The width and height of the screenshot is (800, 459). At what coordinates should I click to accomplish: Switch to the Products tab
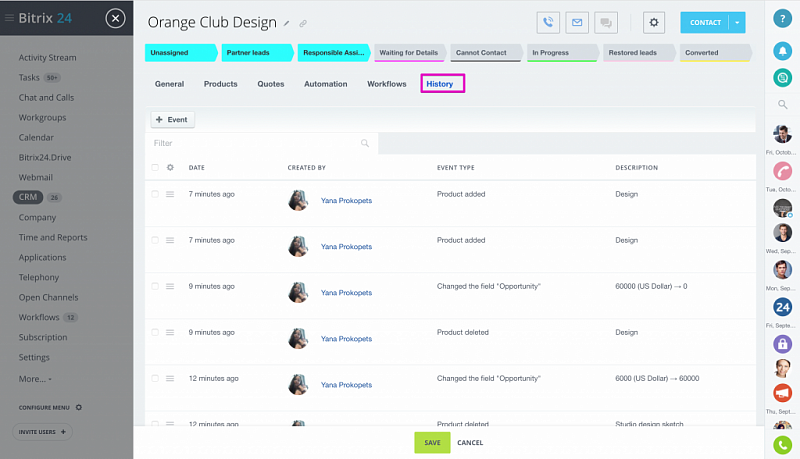coord(220,84)
